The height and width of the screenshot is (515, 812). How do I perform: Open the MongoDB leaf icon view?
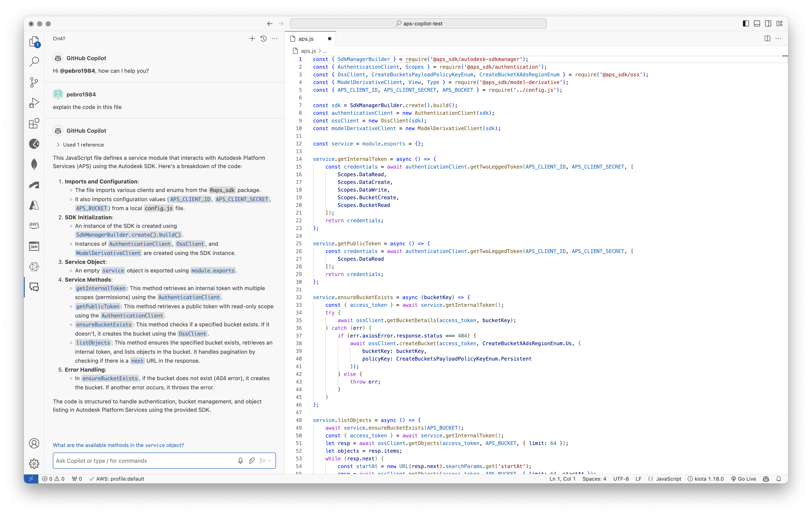click(34, 164)
